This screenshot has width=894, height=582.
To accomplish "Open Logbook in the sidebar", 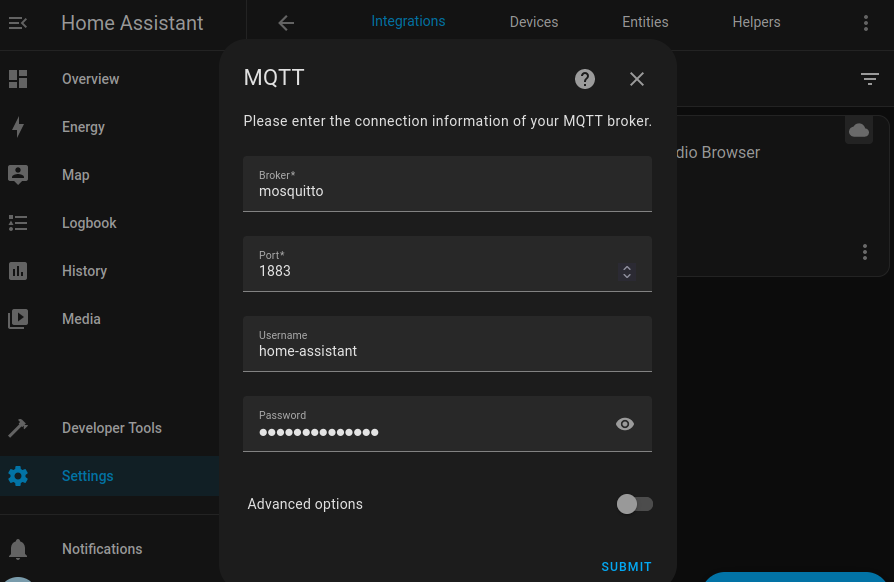I will [109, 223].
